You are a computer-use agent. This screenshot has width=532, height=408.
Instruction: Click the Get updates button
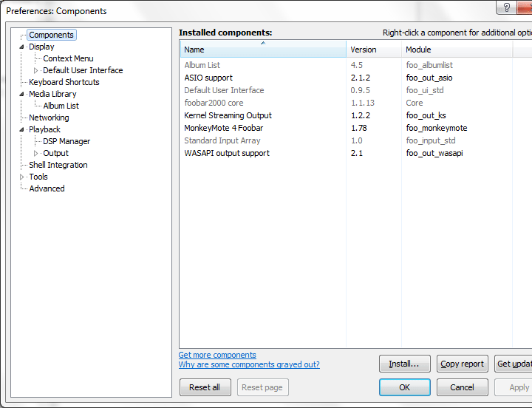514,364
